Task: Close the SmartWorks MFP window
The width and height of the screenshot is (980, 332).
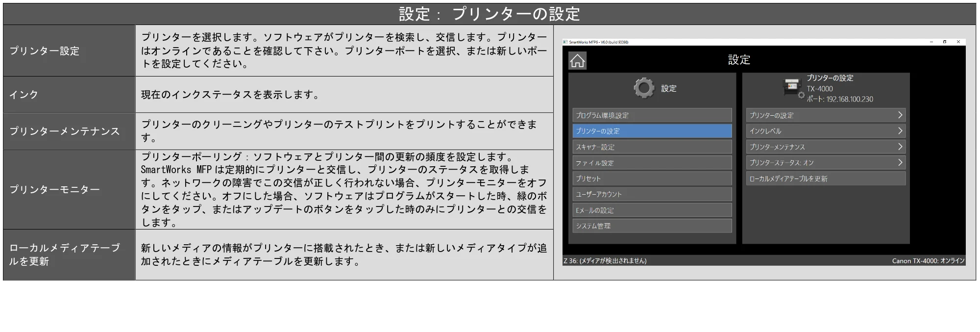Action: 958,42
